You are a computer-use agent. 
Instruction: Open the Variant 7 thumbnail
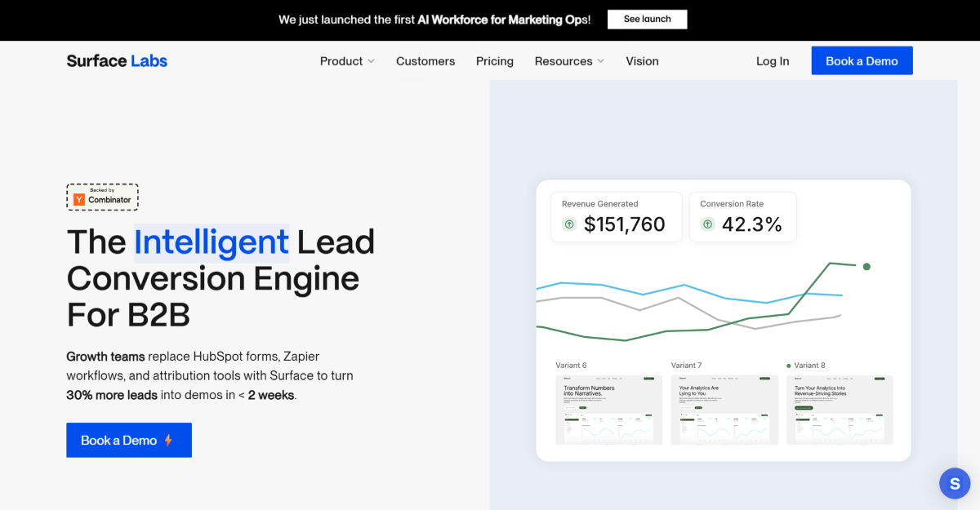pyautogui.click(x=724, y=410)
